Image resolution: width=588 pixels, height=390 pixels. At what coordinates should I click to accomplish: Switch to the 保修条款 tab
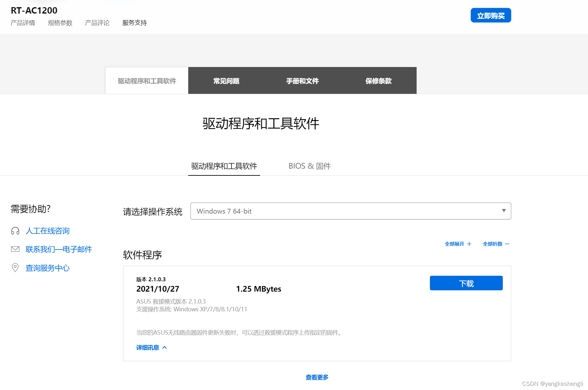(378, 81)
